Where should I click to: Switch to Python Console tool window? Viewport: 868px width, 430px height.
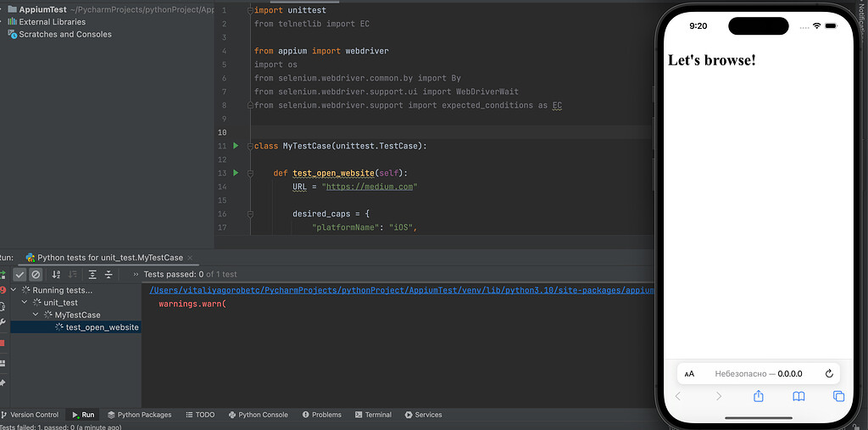258,415
